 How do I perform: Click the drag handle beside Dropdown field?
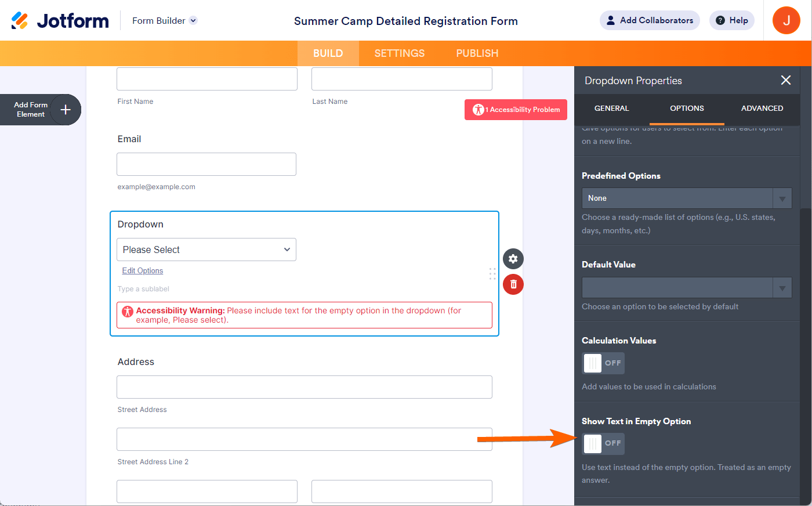492,274
